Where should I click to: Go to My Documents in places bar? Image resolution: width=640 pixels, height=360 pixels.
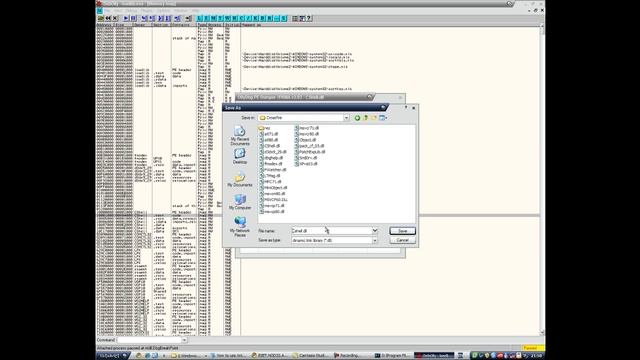tap(240, 180)
